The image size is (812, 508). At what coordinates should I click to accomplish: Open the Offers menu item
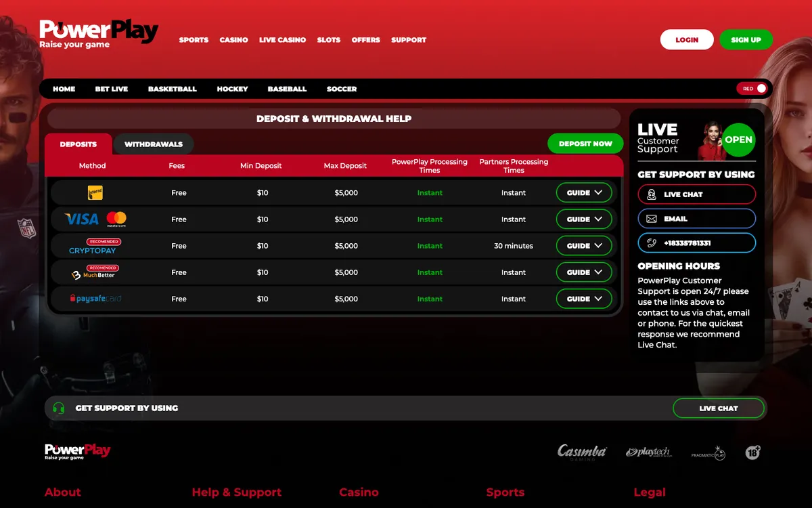click(x=365, y=40)
